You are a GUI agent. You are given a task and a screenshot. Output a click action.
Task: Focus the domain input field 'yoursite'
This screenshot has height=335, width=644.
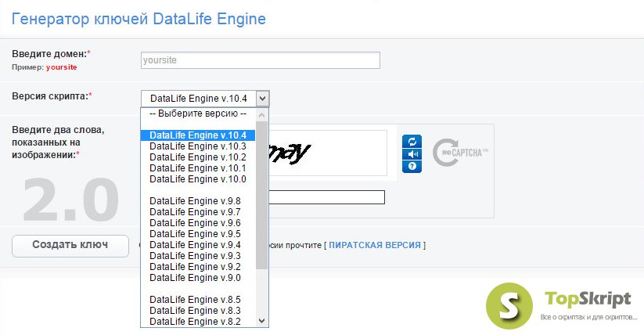pyautogui.click(x=261, y=60)
